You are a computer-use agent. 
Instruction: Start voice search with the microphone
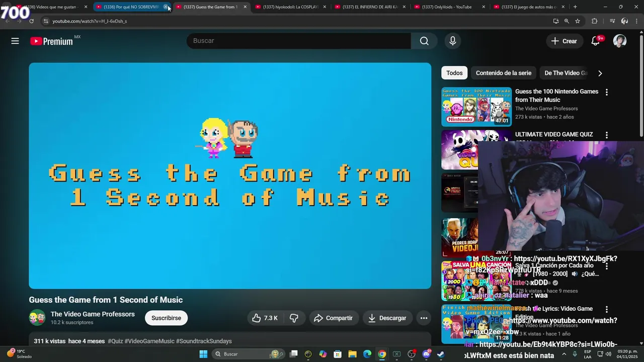[x=453, y=41]
